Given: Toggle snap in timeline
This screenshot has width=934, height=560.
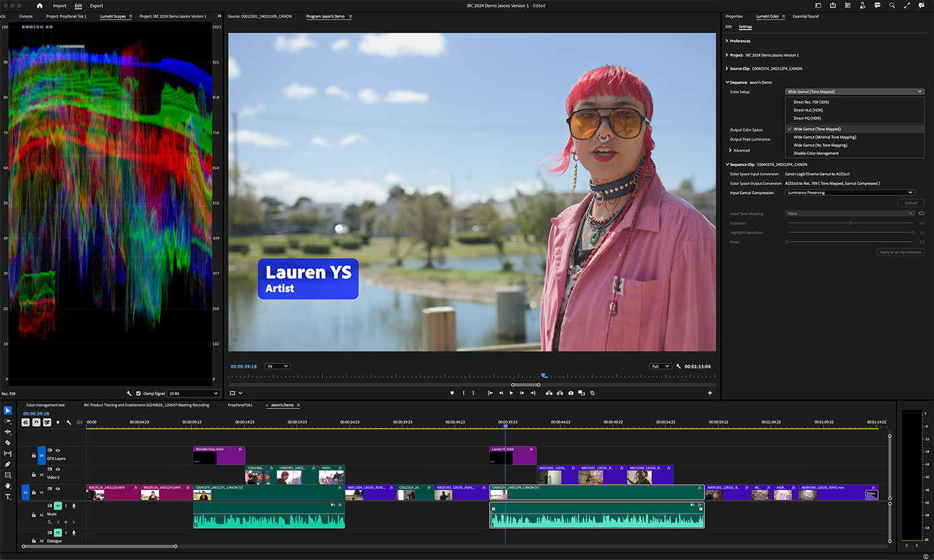Looking at the screenshot, I should pyautogui.click(x=36, y=422).
